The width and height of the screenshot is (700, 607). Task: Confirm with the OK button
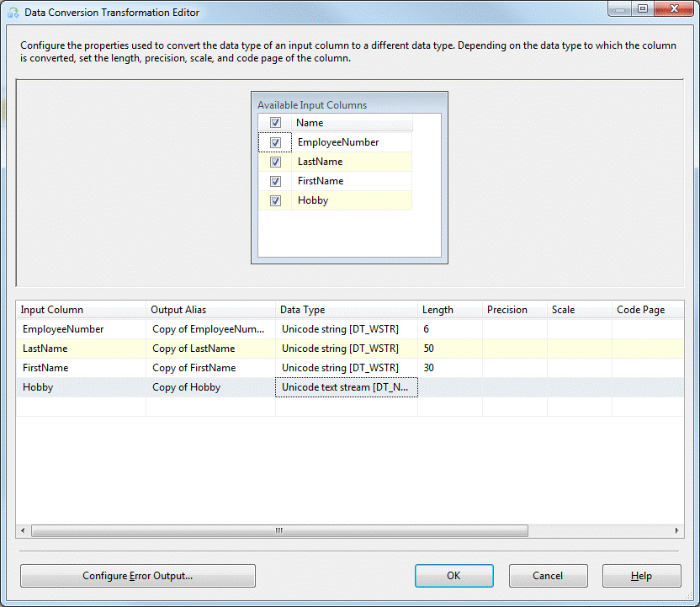click(454, 576)
